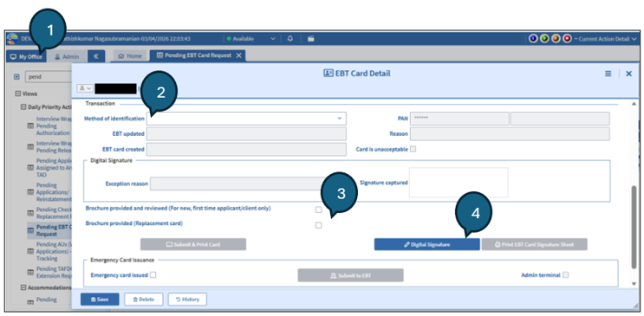Check Card is unacceptable box
The image size is (644, 316).
click(x=413, y=150)
